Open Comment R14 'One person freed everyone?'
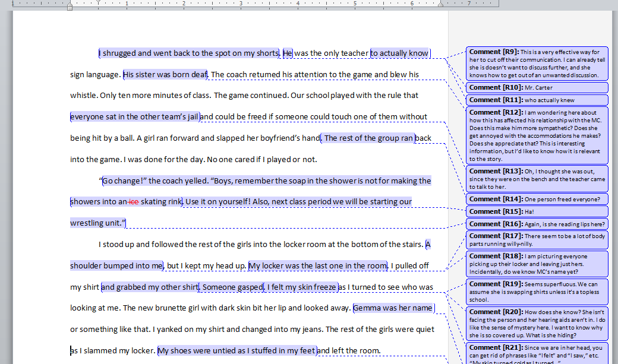618x364 pixels. (537, 199)
